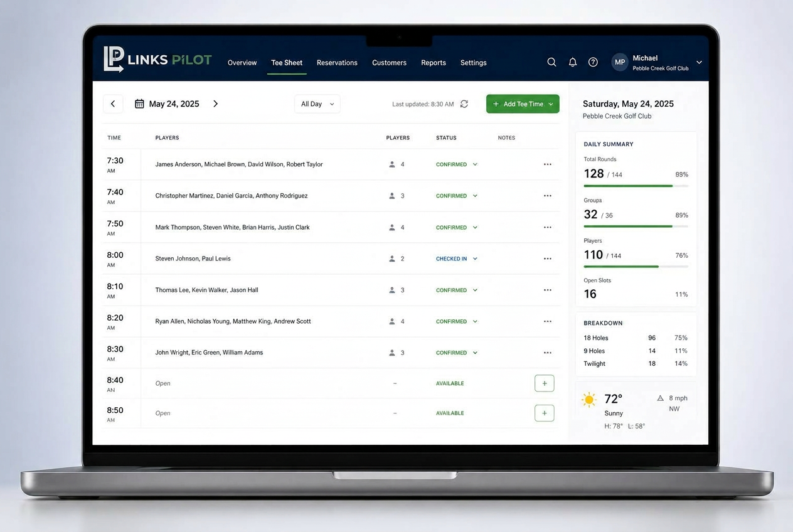
Task: Open more options for 8:00 tee time
Action: pos(548,258)
